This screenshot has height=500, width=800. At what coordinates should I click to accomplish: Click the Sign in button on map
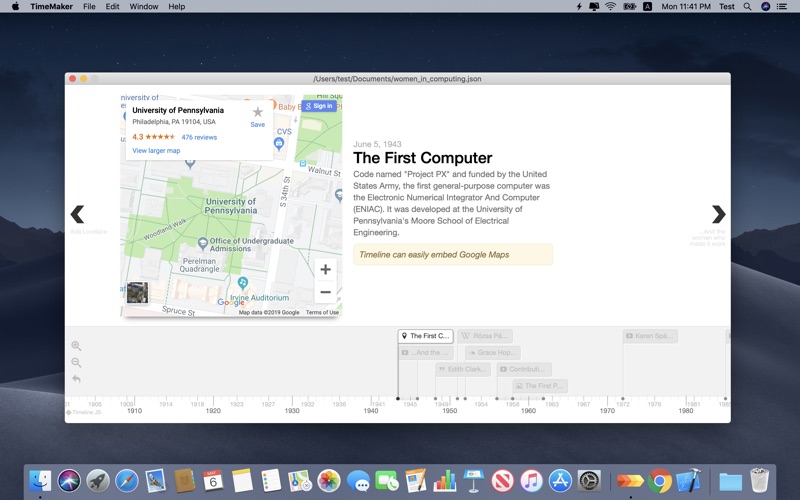click(x=319, y=106)
